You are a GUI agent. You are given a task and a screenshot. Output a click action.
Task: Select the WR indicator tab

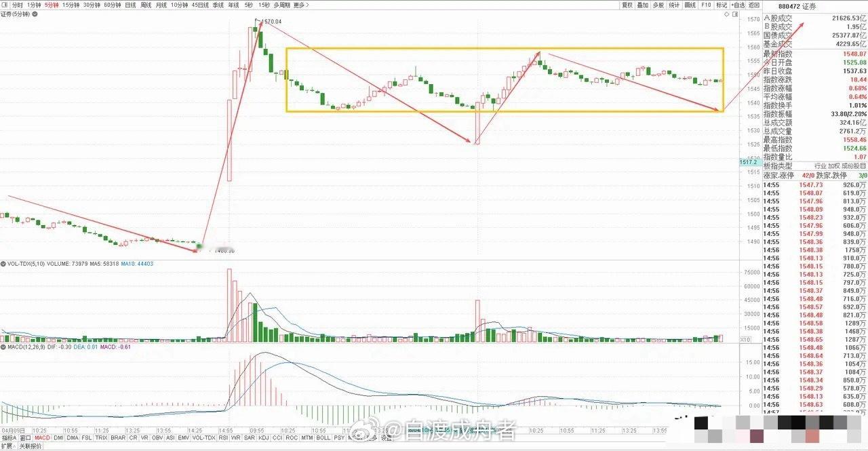[236, 438]
